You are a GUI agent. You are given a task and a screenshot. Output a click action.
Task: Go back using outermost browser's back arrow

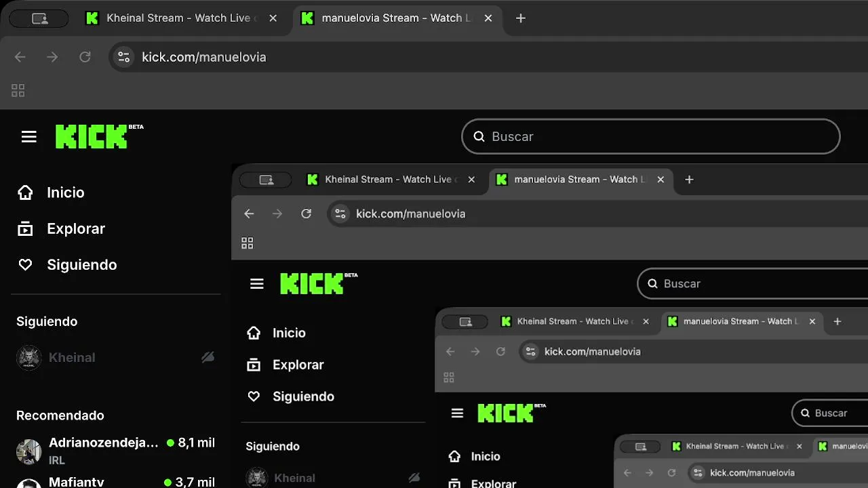coord(20,57)
